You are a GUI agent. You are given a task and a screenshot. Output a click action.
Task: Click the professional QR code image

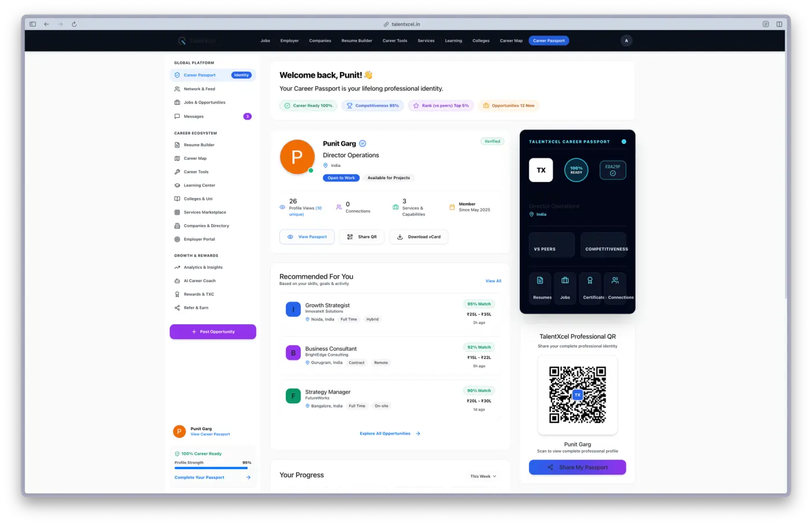pyautogui.click(x=578, y=395)
